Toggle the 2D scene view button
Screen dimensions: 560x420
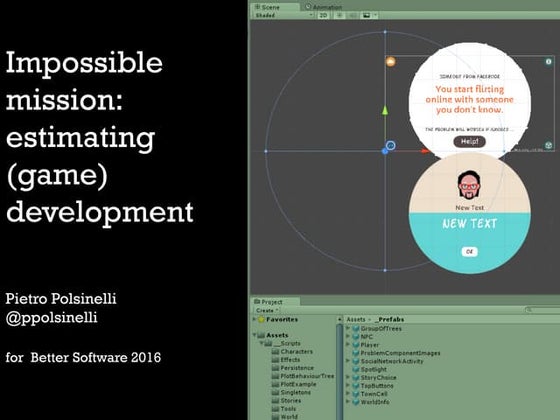(323, 15)
